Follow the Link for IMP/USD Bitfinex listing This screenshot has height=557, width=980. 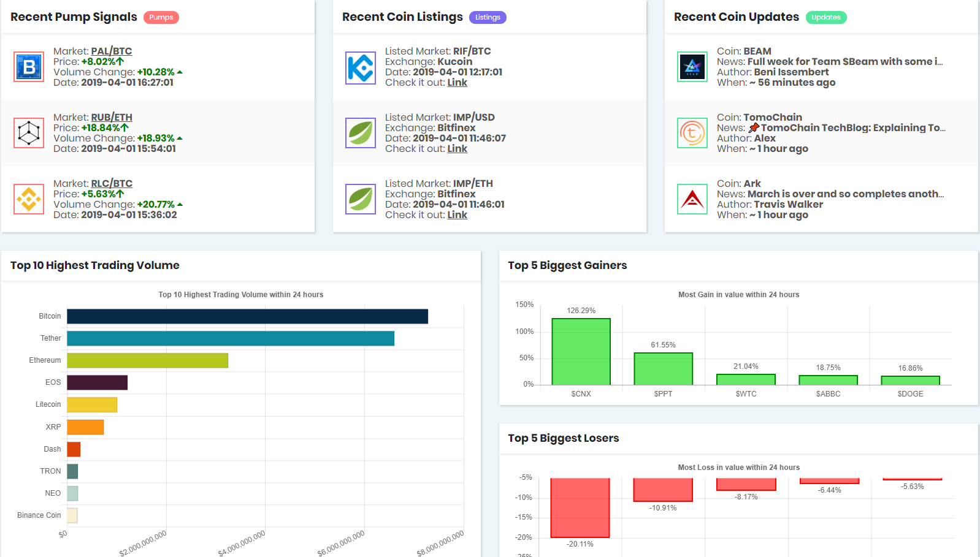457,148
